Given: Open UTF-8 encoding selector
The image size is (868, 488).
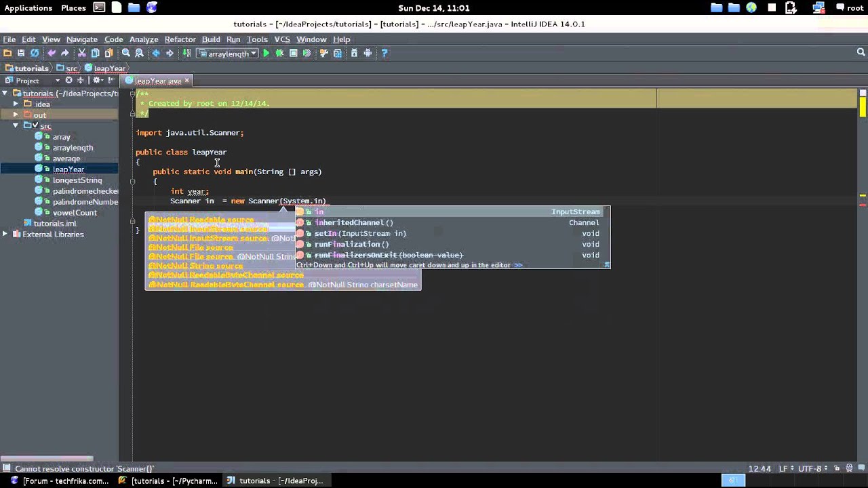Looking at the screenshot, I should click(813, 468).
